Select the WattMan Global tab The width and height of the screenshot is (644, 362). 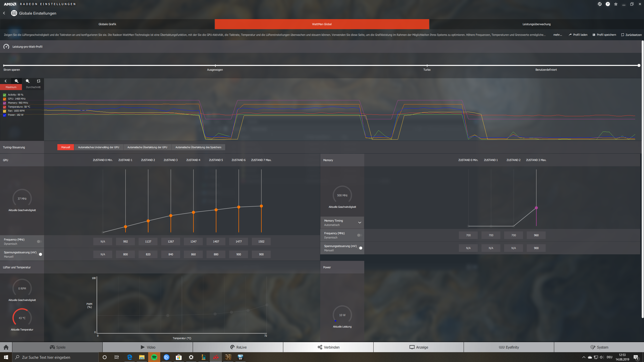pyautogui.click(x=322, y=24)
